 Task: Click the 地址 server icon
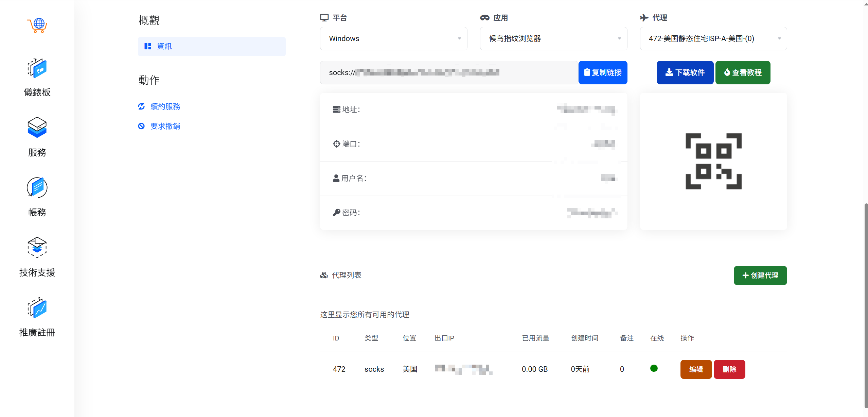[x=336, y=110]
